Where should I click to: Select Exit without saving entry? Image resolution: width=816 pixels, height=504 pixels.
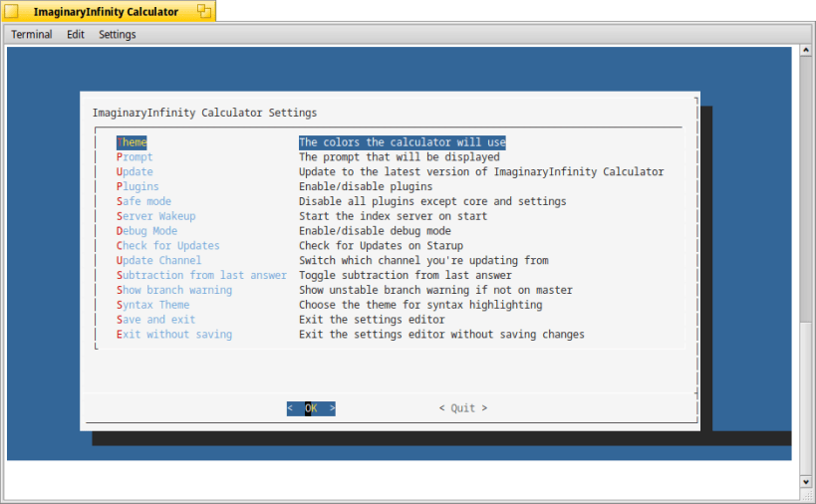pos(174,335)
